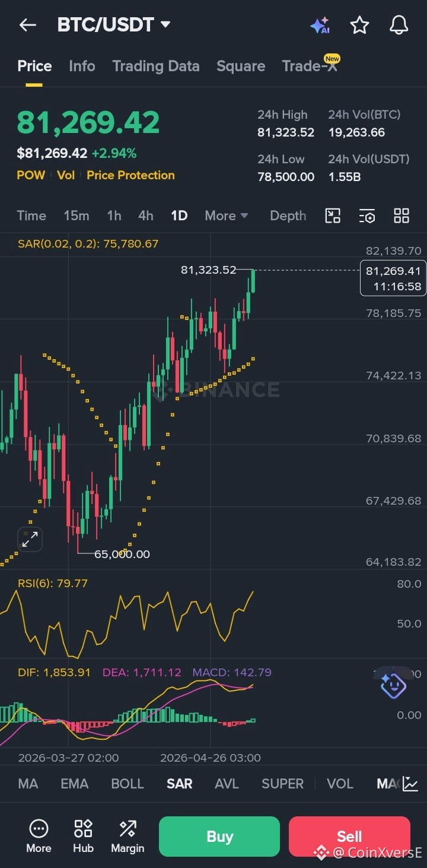Screen dimensions: 427x868
Task: Tap the 24h High value 81,323.52
Action: coord(286,132)
